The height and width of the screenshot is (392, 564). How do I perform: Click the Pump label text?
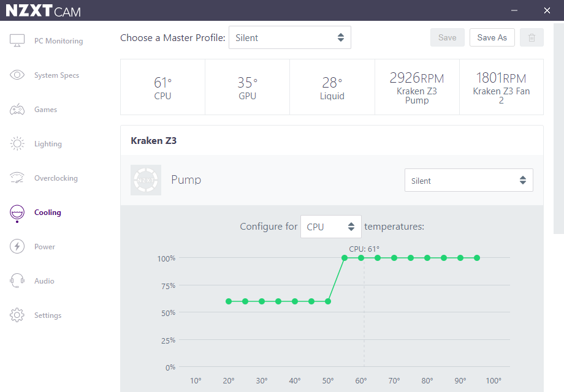(x=186, y=179)
